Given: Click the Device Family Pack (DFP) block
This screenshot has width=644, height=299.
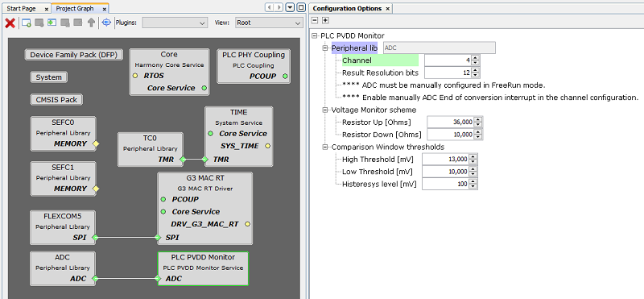Looking at the screenshot, I should [74, 55].
